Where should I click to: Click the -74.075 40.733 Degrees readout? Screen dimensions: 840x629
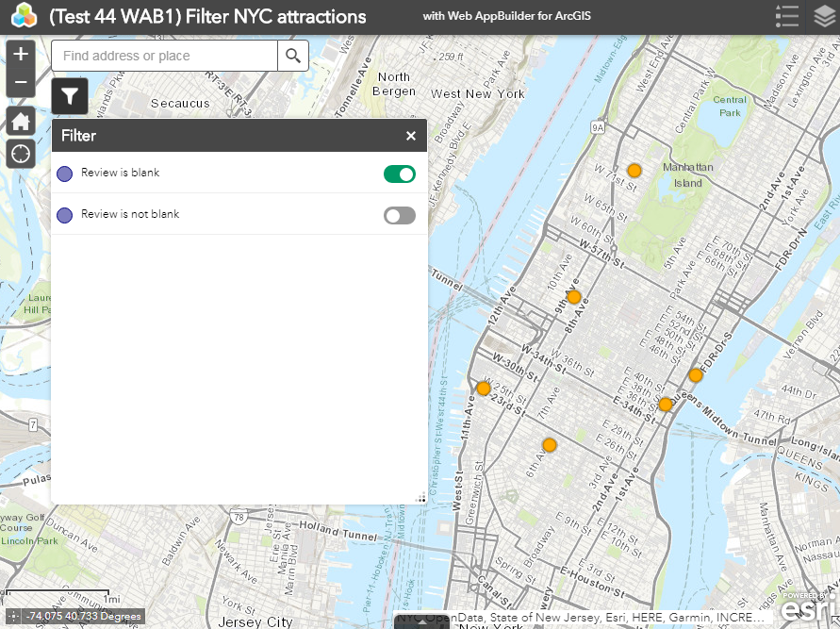84,616
